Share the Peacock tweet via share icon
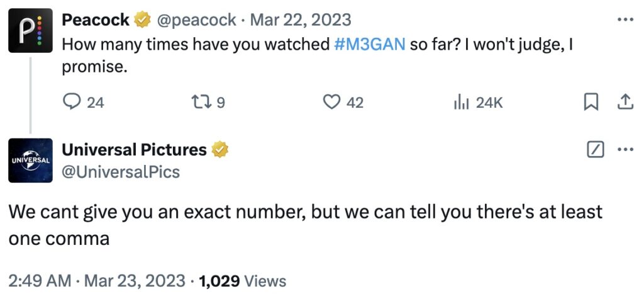644x301 pixels. click(x=625, y=102)
